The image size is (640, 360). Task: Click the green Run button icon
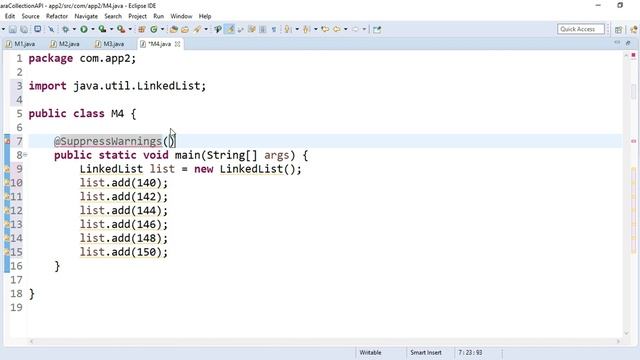pos(84,29)
